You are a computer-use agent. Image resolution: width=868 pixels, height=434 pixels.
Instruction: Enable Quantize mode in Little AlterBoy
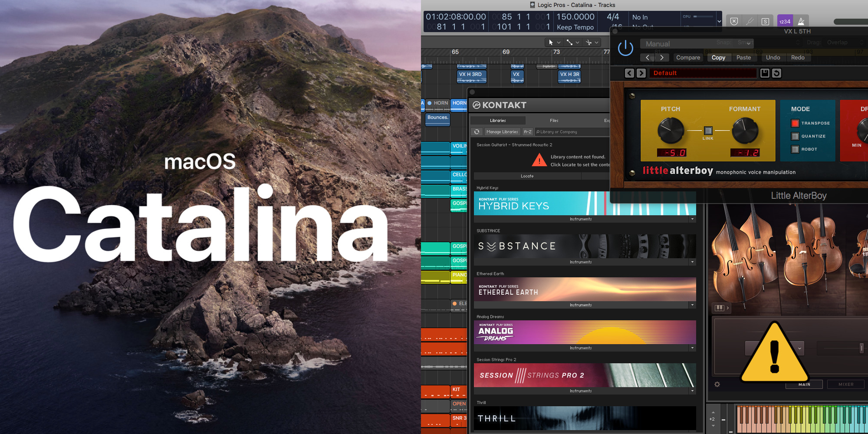795,136
